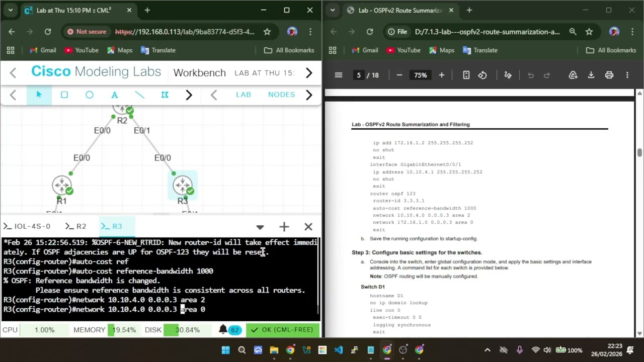The height and width of the screenshot is (362, 644).
Task: Click the Not secure badge in address bar
Action: coord(87,32)
